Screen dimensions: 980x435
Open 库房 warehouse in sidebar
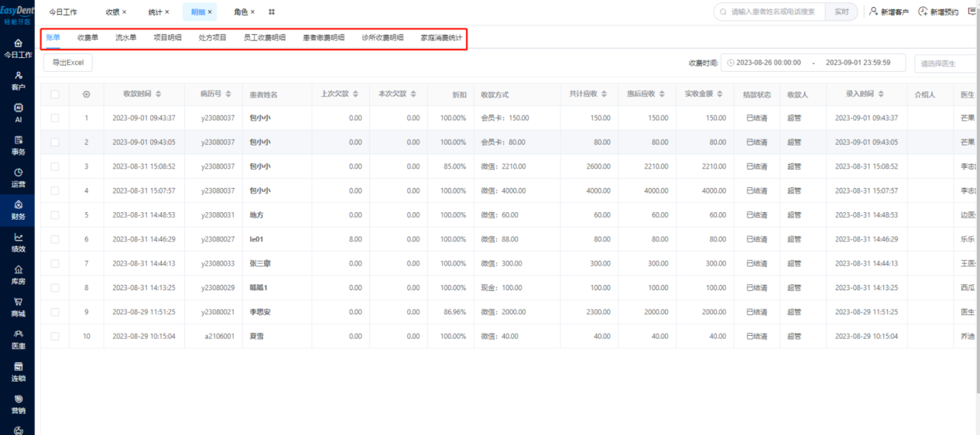18,276
